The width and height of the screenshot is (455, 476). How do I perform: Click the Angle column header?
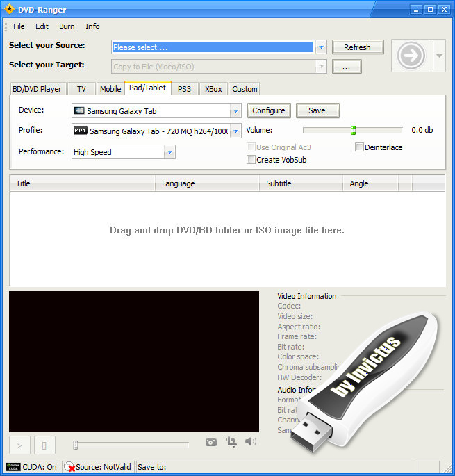click(x=370, y=183)
